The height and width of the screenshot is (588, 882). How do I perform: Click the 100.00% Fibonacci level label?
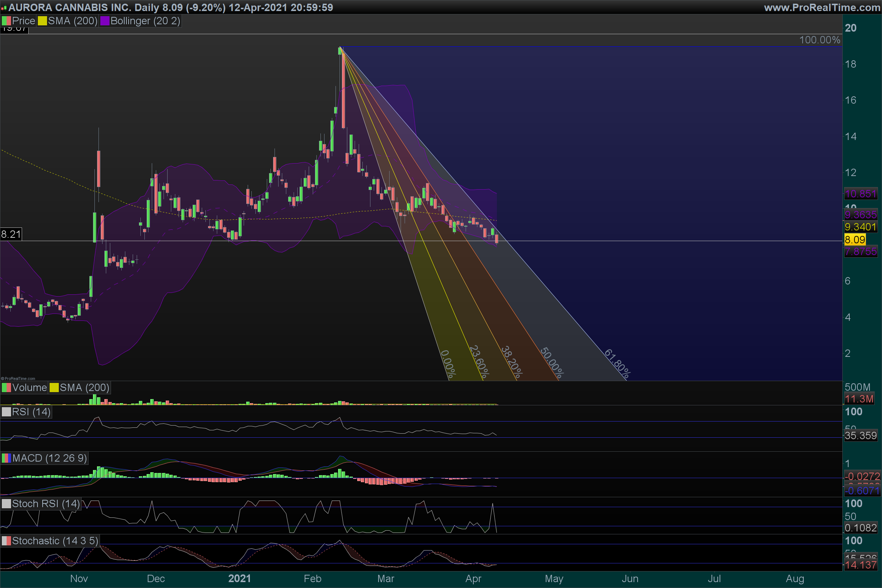820,40
